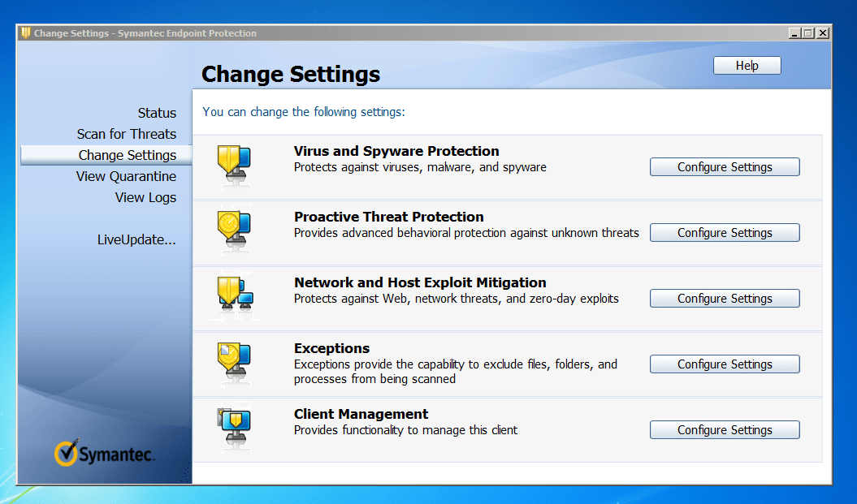Click the Exceptions shield icon
857x504 pixels.
point(234,360)
